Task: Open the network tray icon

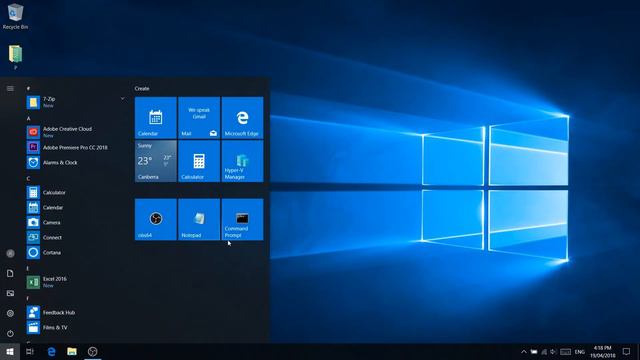Action: point(544,351)
